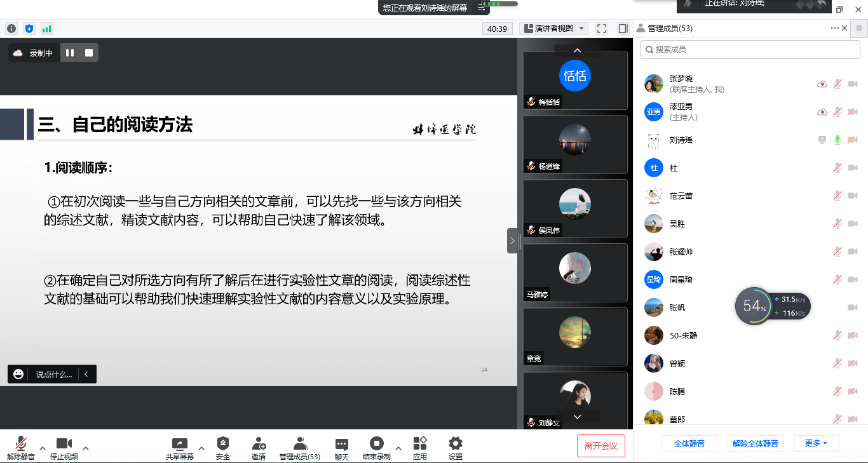Open Settings gear in meeting toolbar
This screenshot has height=463, width=868.
pos(456,444)
